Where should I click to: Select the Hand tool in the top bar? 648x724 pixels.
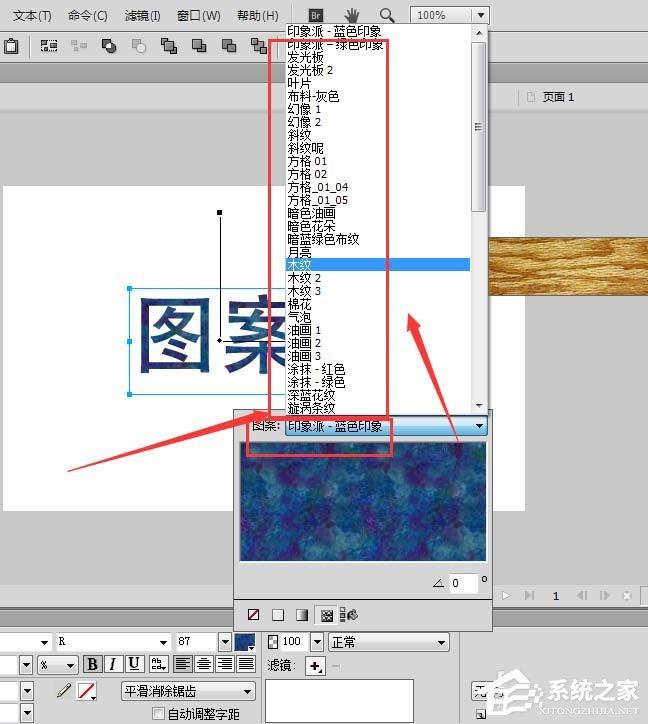(351, 16)
